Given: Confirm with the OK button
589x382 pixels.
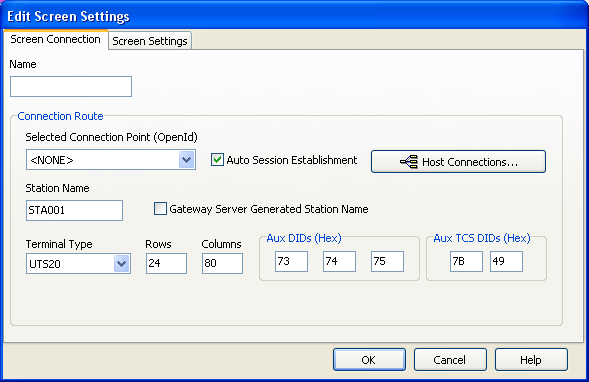Looking at the screenshot, I should (369, 360).
